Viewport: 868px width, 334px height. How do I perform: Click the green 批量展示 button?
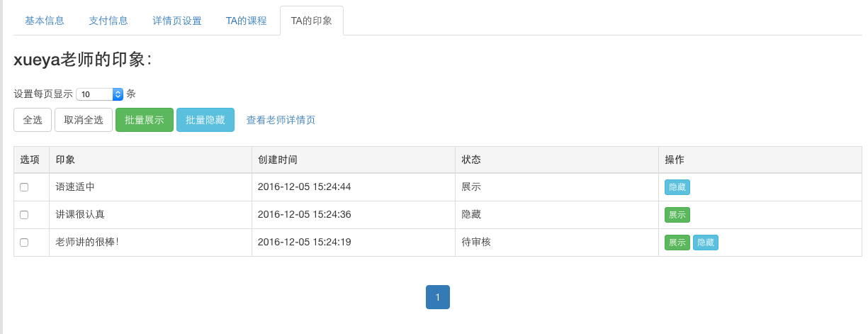(x=145, y=120)
